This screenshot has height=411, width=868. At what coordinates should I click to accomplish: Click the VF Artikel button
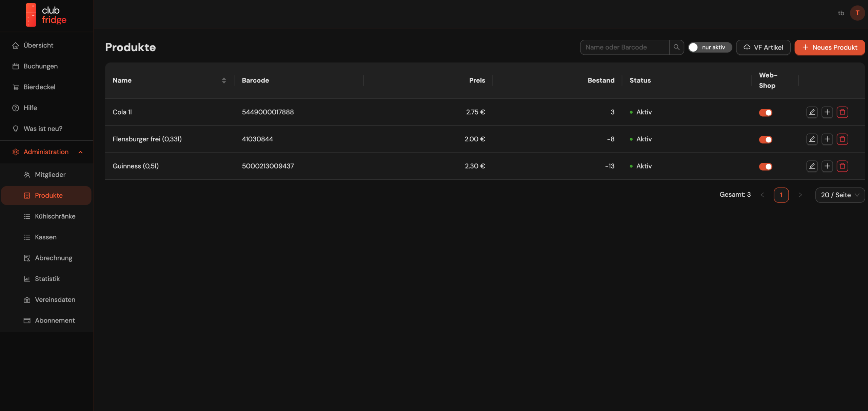click(763, 47)
